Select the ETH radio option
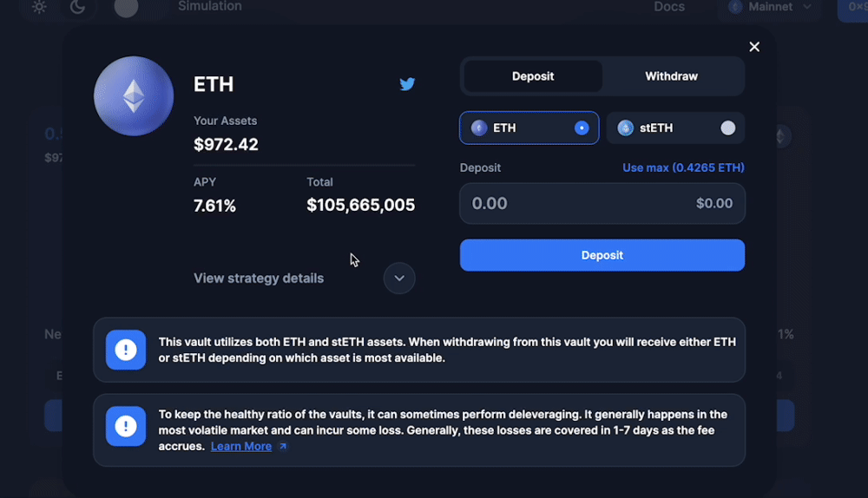The height and width of the screenshot is (498, 868). [582, 128]
